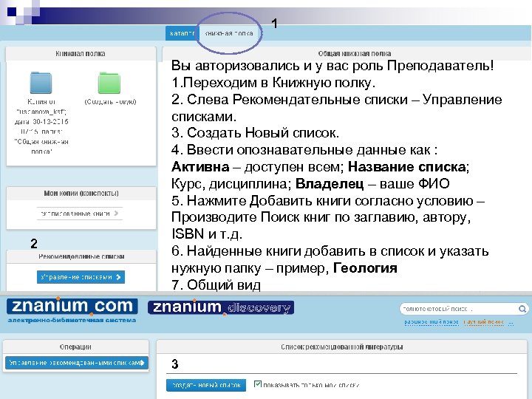Image resolution: width=532 pixels, height=399 pixels.
Task: Switch to the 'каталог' tab
Action: 183,33
